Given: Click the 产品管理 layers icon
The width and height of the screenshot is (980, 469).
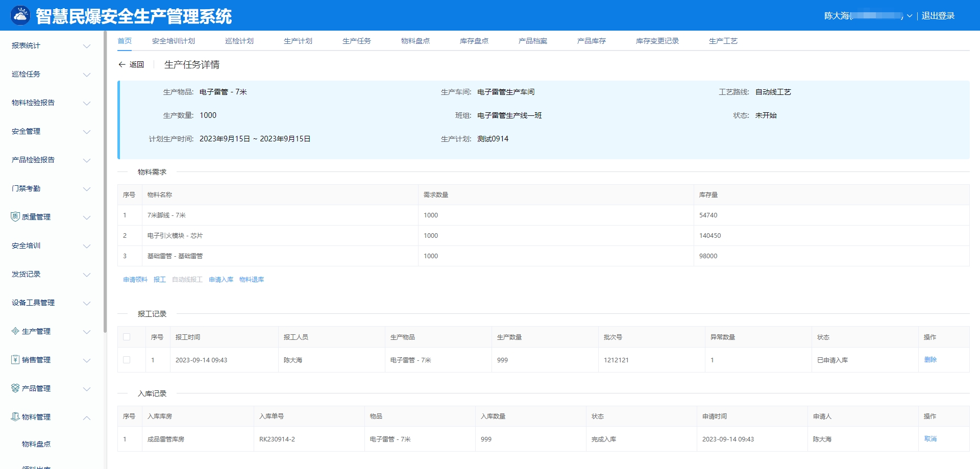Looking at the screenshot, I should (x=15, y=388).
